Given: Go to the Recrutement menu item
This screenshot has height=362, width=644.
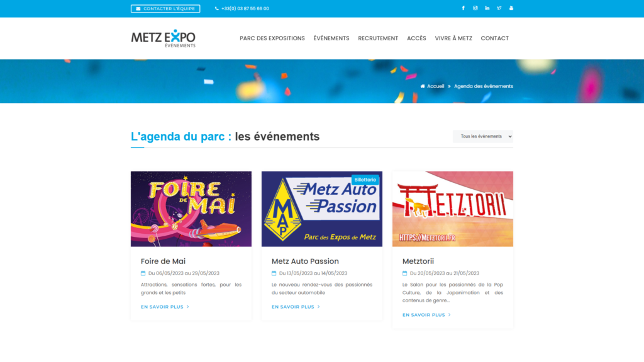Looking at the screenshot, I should 378,38.
